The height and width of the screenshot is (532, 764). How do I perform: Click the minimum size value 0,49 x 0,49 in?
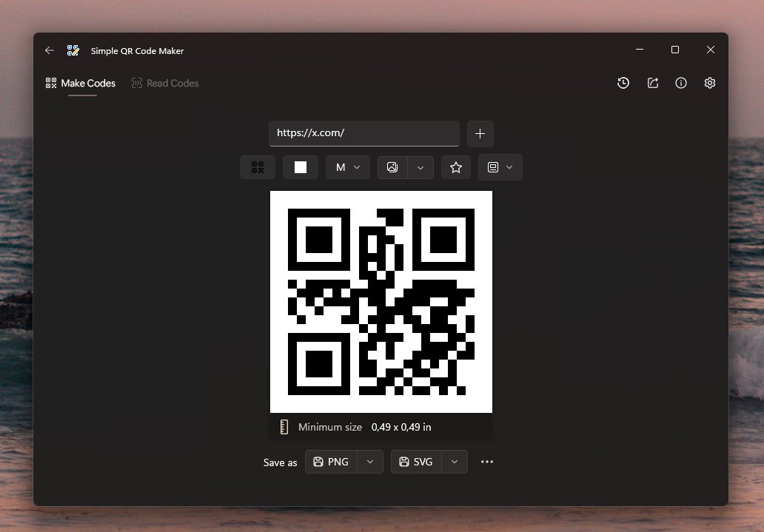point(401,427)
